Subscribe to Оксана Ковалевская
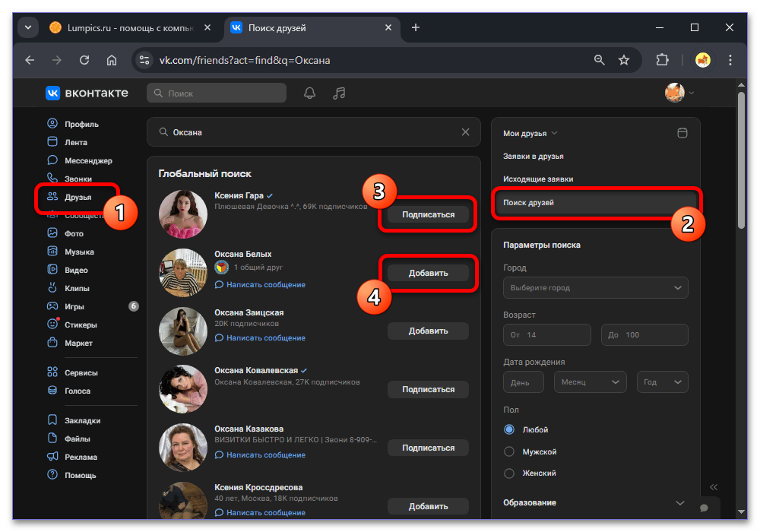 428,390
